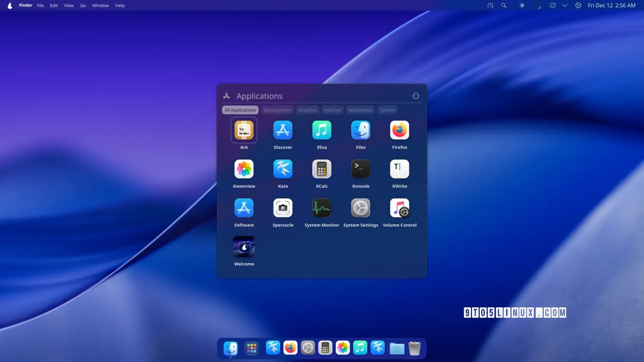This screenshot has width=644, height=362.
Task: Open the app grid launcher in dock
Action: [x=251, y=348]
